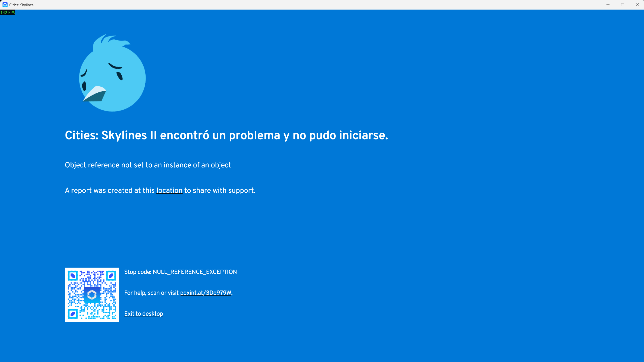Screen dimensions: 644x362
Task: Click the sad blue bird mascot
Action: click(112, 76)
